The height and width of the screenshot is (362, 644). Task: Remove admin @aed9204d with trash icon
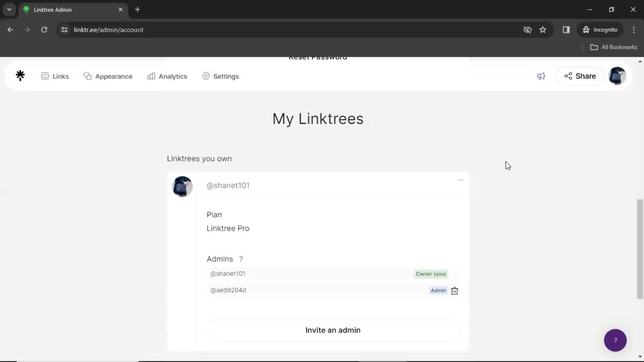[x=454, y=291]
